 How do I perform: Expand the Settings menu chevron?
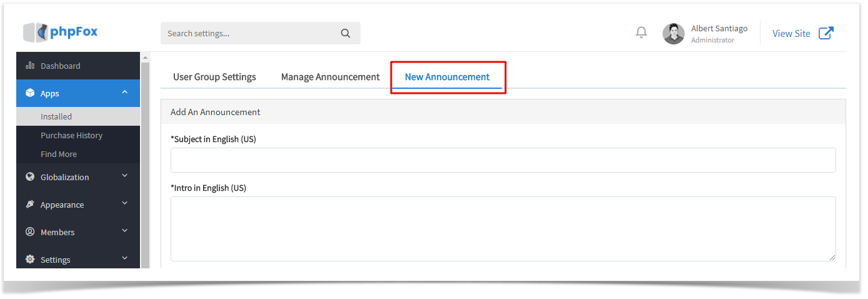125,259
